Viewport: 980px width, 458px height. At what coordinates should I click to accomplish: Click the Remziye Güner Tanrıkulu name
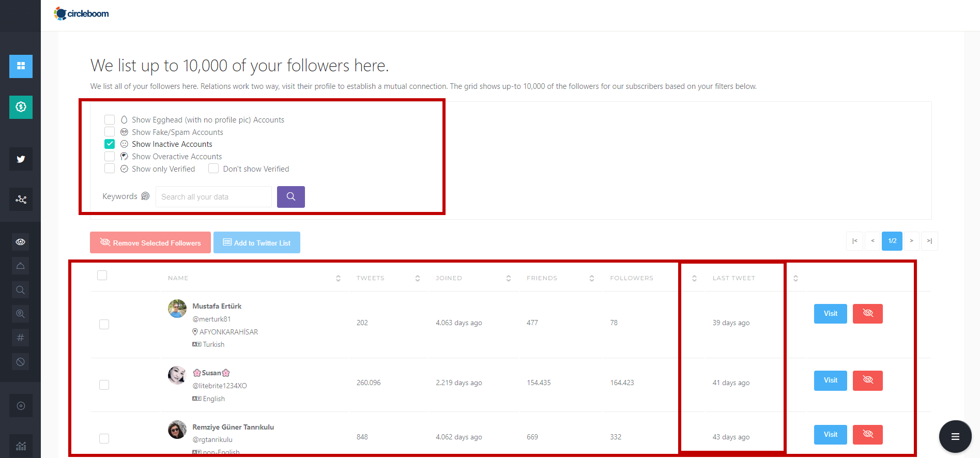(233, 427)
